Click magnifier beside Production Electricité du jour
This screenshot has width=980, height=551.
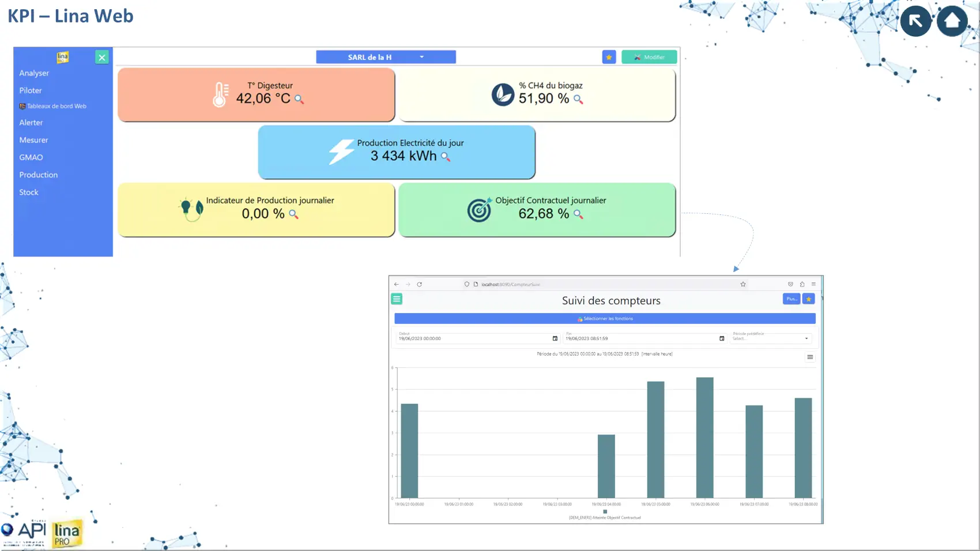point(445,157)
